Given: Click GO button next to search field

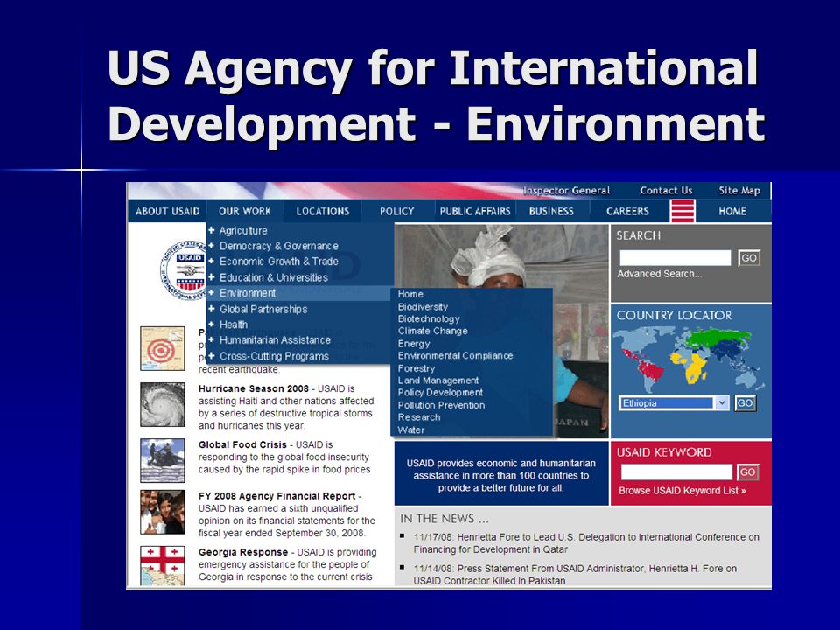Looking at the screenshot, I should [x=748, y=258].
